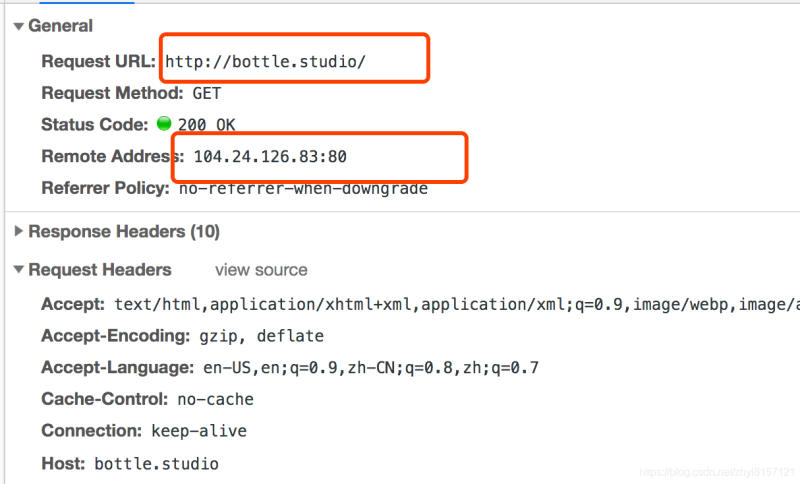Click the General section heading
The width and height of the screenshot is (800, 484).
click(60, 26)
